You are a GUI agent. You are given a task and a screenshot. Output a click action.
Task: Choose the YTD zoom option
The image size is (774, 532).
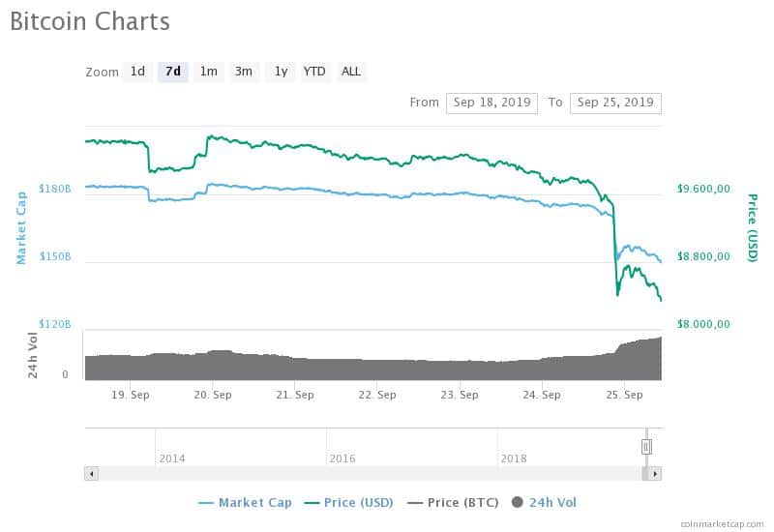coord(314,72)
